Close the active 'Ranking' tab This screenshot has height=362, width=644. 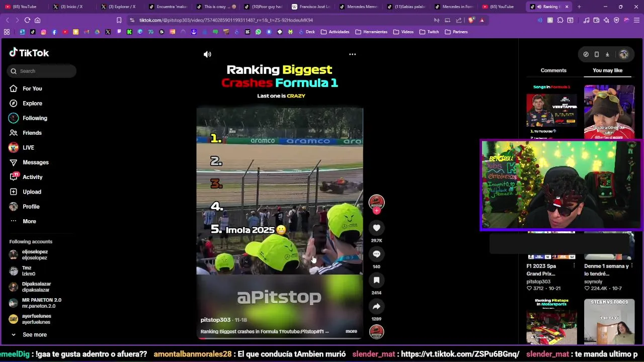point(567,7)
